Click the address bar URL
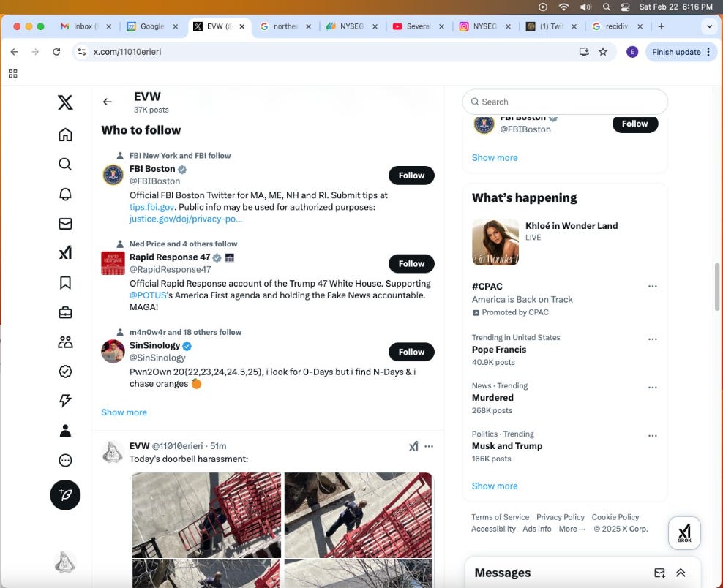This screenshot has width=723, height=588. [x=128, y=52]
